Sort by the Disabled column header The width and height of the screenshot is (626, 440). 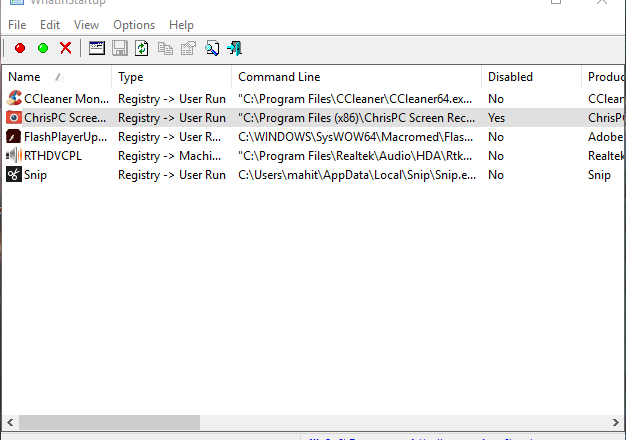[531, 77]
